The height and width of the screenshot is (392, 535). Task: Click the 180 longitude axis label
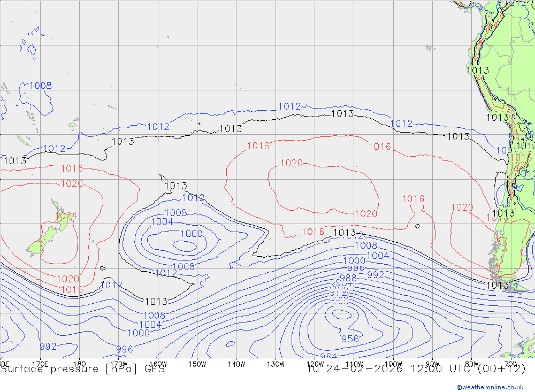[x=80, y=364]
